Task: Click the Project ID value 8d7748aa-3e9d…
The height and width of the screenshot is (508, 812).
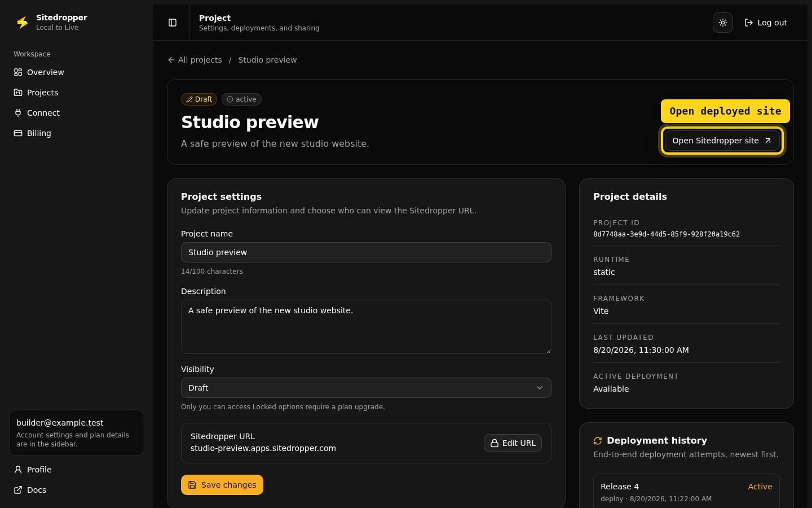Action: (667, 234)
